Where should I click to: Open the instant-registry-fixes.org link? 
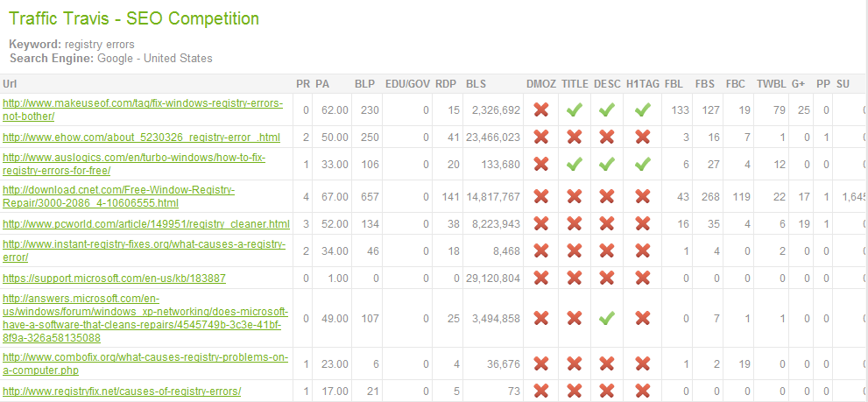[144, 250]
